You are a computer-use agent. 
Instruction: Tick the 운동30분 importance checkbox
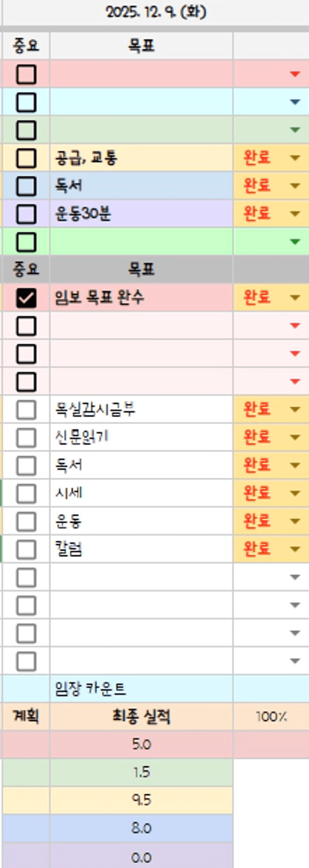[x=26, y=214]
